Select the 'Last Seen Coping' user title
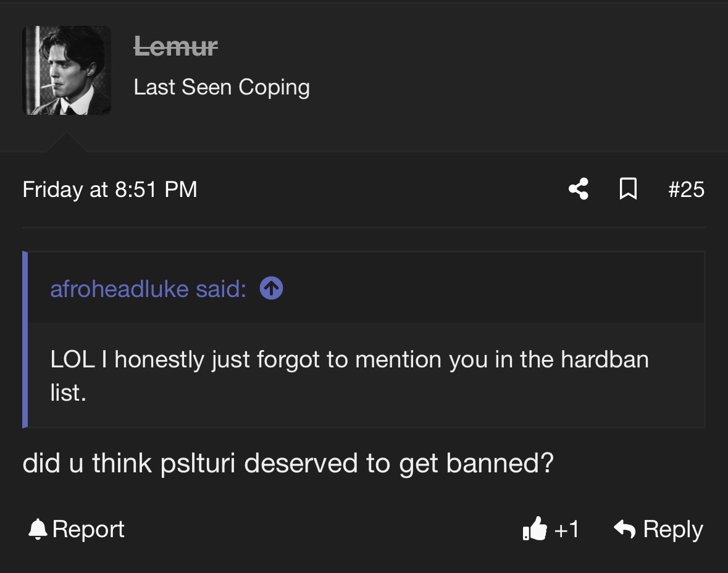The height and width of the screenshot is (573, 728). 222,87
